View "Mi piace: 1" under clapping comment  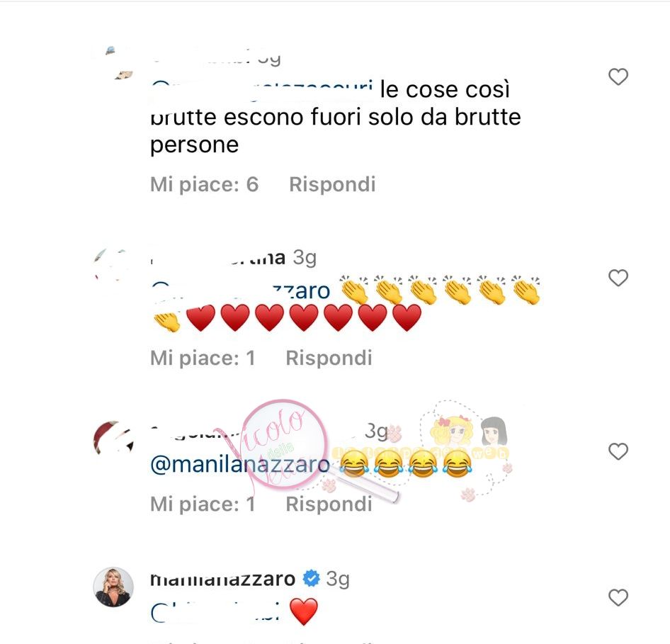click(203, 358)
